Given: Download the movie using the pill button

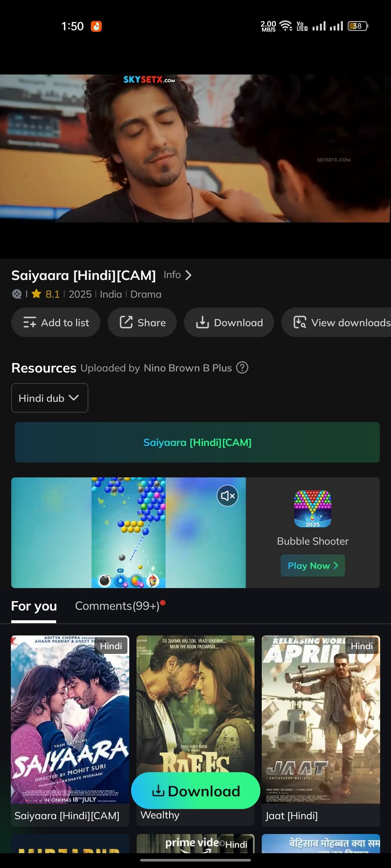Looking at the screenshot, I should (229, 322).
